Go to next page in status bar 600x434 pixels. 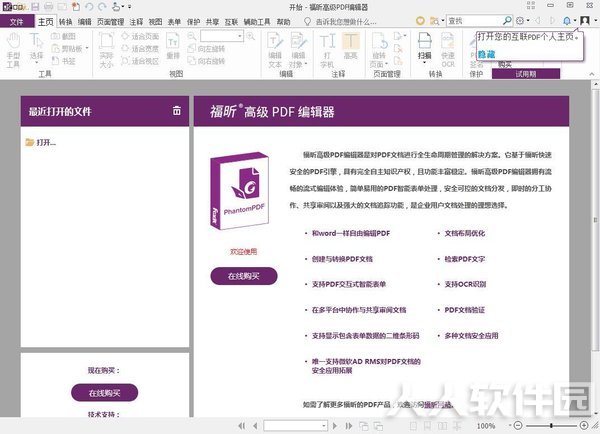pos(335,426)
